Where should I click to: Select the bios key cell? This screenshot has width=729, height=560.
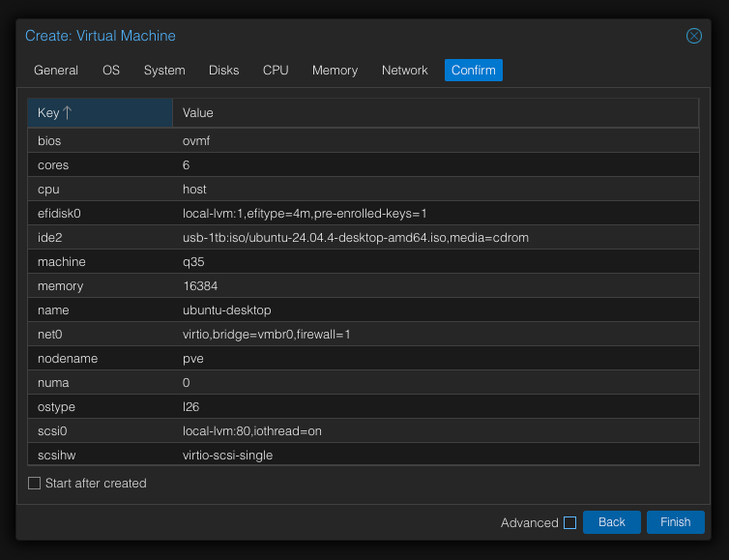pos(100,141)
